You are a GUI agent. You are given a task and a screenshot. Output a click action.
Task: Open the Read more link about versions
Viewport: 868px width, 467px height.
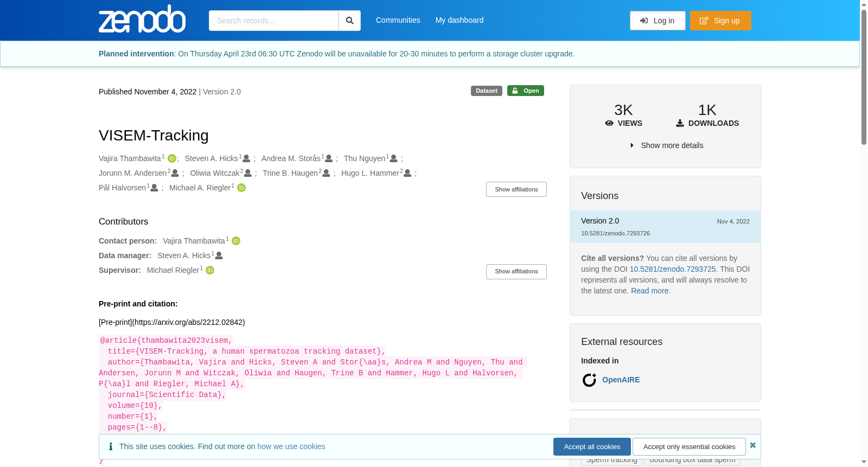coord(650,291)
